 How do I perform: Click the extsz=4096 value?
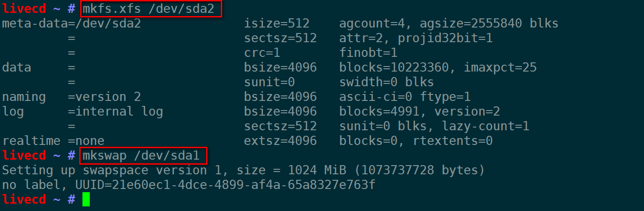pos(280,141)
